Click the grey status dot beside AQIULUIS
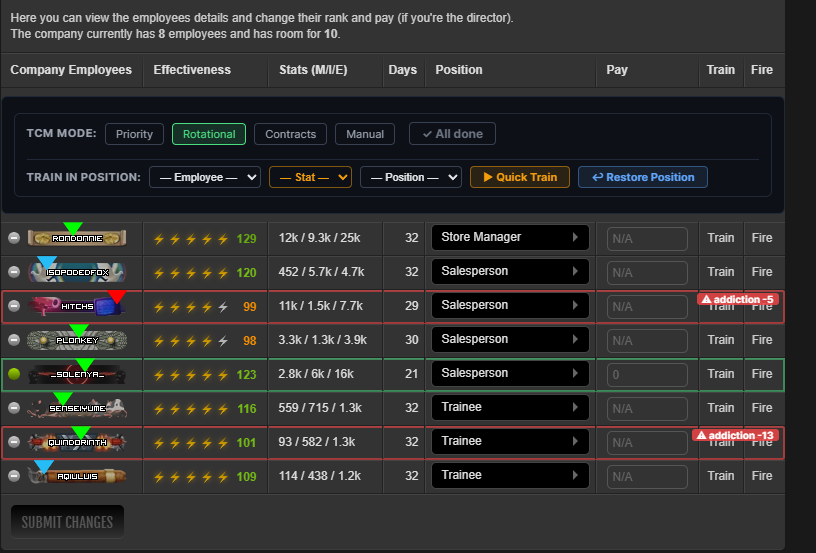 click(14, 475)
